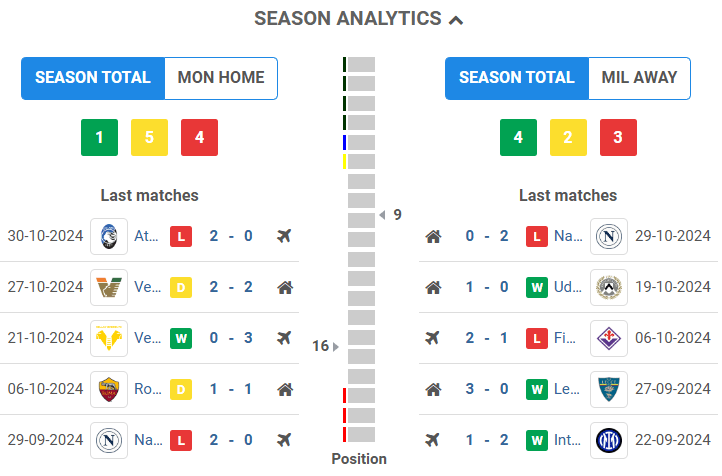Click the Hellas Verona team crest icon
Image resolution: width=722 pixels, height=476 pixels.
click(108, 338)
